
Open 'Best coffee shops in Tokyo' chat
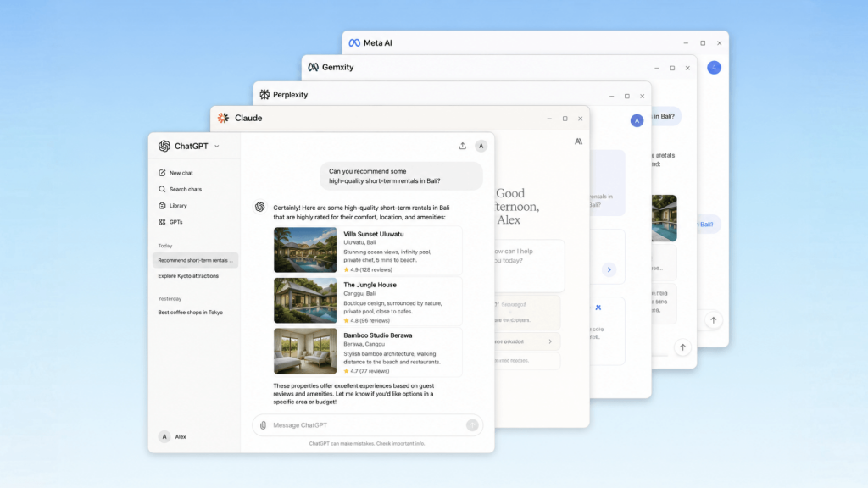[191, 312]
